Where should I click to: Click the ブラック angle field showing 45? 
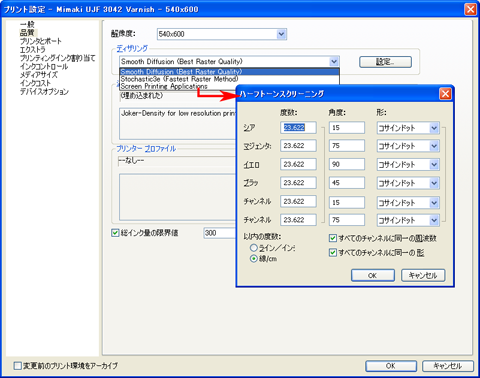[347, 183]
